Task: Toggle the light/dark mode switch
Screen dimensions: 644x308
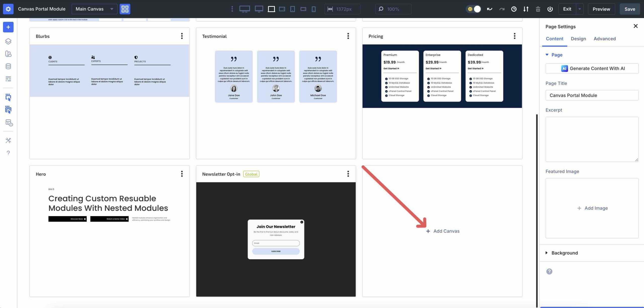Action: [x=474, y=9]
